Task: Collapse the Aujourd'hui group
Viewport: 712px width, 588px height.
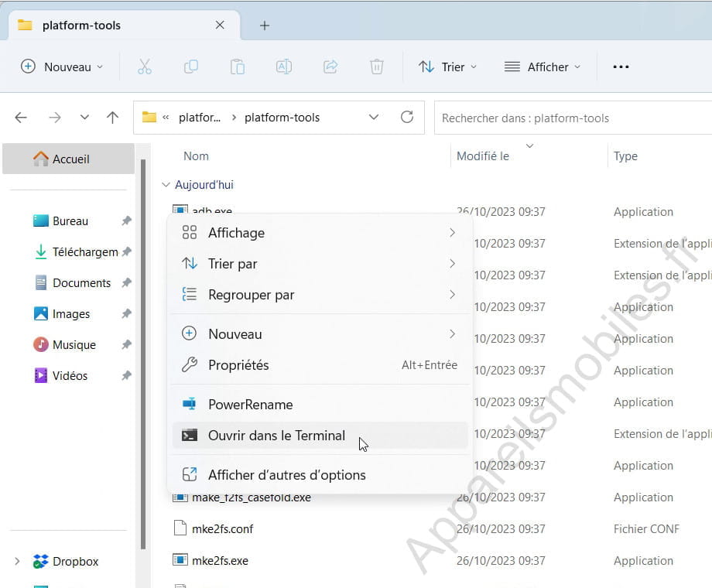Action: coord(166,185)
